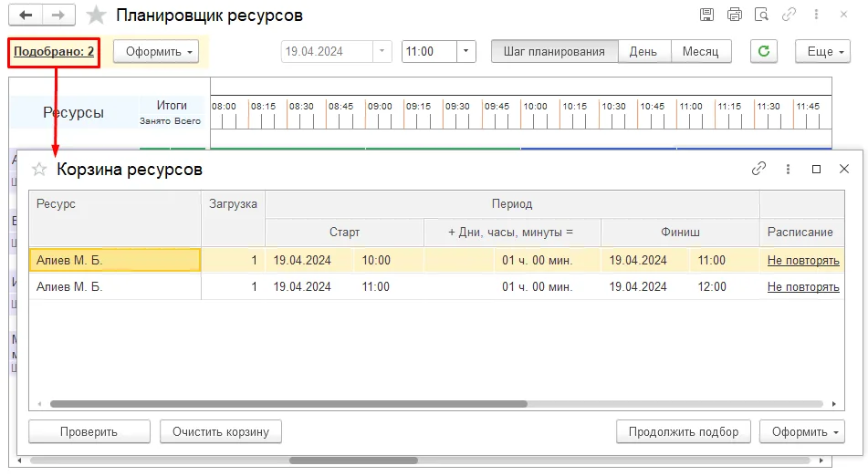Close the Корзина ресурсов window

point(844,169)
